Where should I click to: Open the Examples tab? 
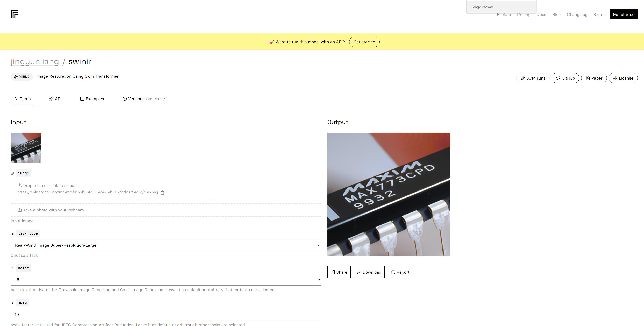92,99
